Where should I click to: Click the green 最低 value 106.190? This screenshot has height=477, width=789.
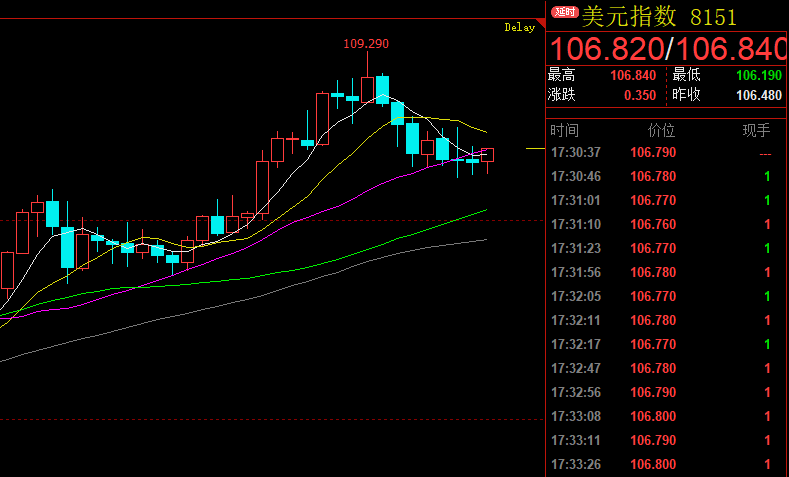[x=758, y=76]
